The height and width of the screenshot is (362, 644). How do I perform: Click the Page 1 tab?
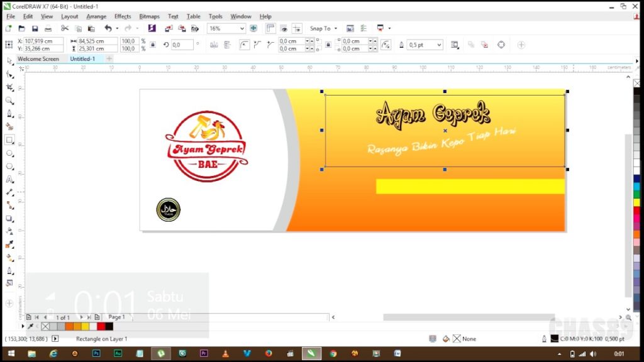tap(116, 317)
